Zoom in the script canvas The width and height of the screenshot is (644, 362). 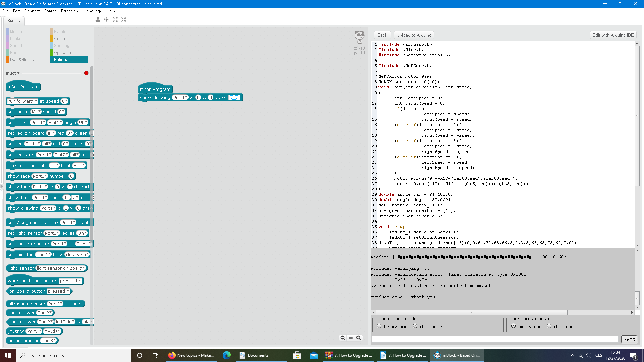pos(359,338)
